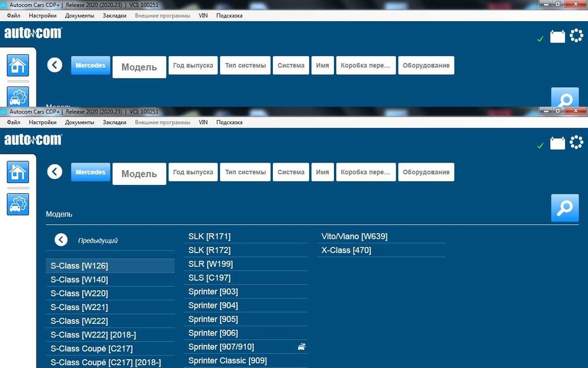Screen dimensions: 588x368
Task: Click the Mercedes breadcrumb button in lower window
Action: (91, 172)
